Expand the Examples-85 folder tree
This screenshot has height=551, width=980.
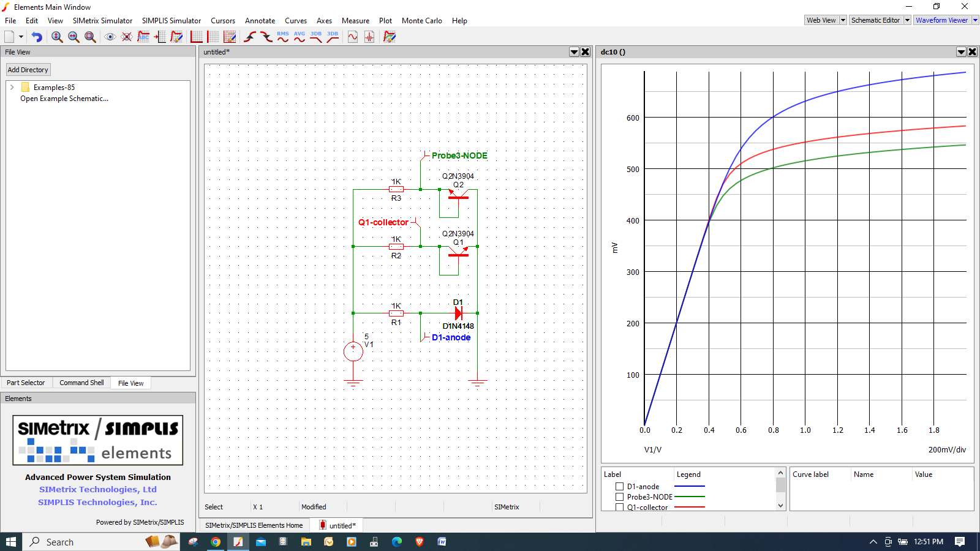click(12, 88)
